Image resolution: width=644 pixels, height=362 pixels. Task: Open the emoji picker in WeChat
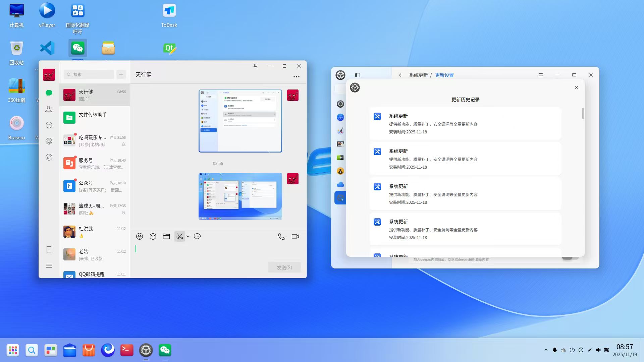pyautogui.click(x=140, y=236)
